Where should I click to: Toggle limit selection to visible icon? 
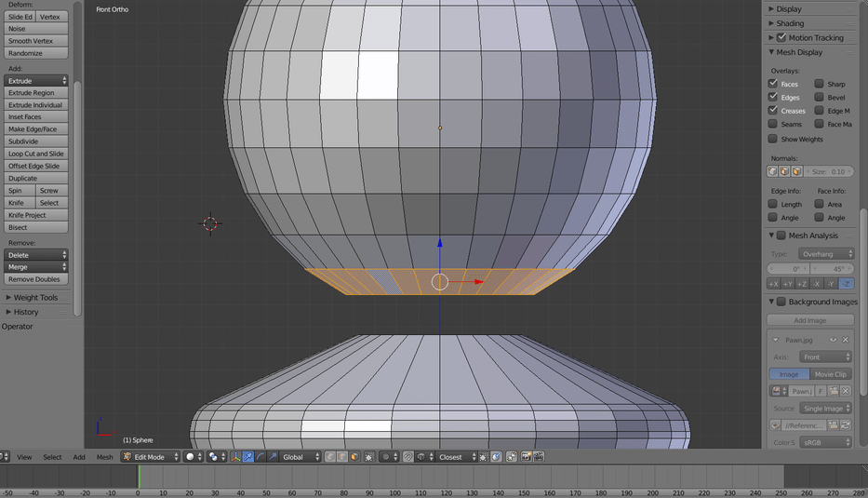pos(368,457)
